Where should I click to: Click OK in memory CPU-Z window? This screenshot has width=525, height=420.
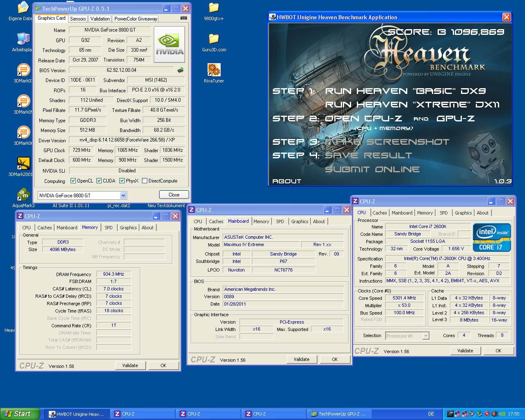(163, 365)
